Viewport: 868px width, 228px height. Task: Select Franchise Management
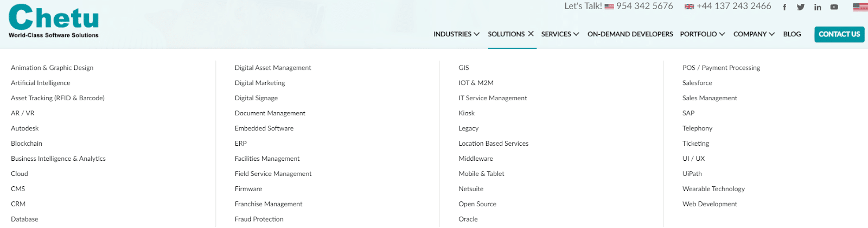(269, 204)
